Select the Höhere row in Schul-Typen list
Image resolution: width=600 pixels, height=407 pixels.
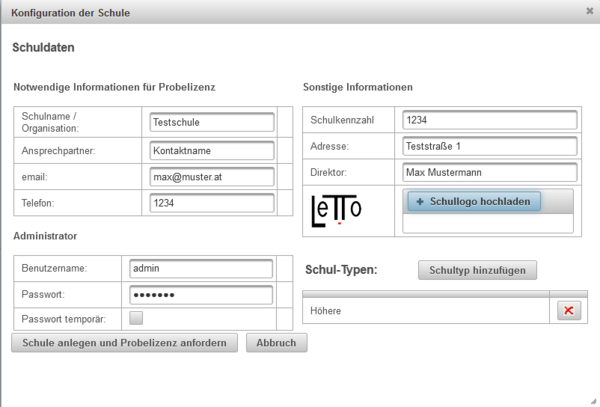pos(425,311)
